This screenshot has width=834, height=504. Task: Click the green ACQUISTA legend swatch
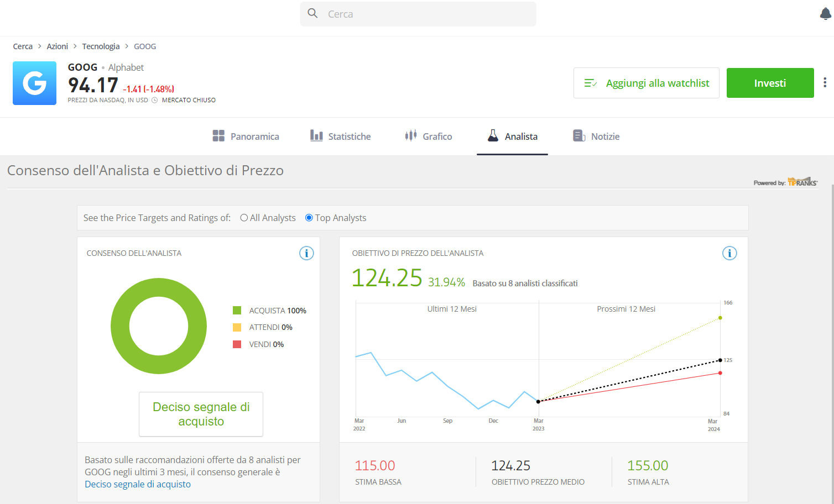coord(237,311)
